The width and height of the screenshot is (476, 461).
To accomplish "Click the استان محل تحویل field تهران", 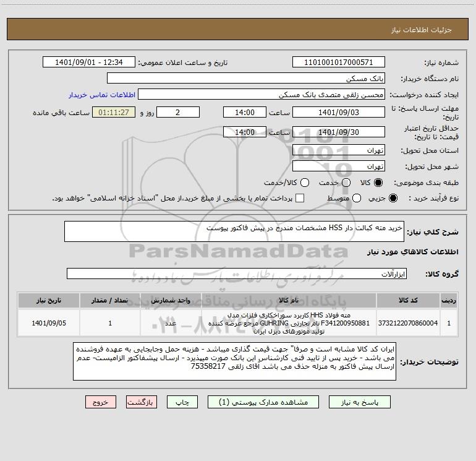I will tap(339, 150).
